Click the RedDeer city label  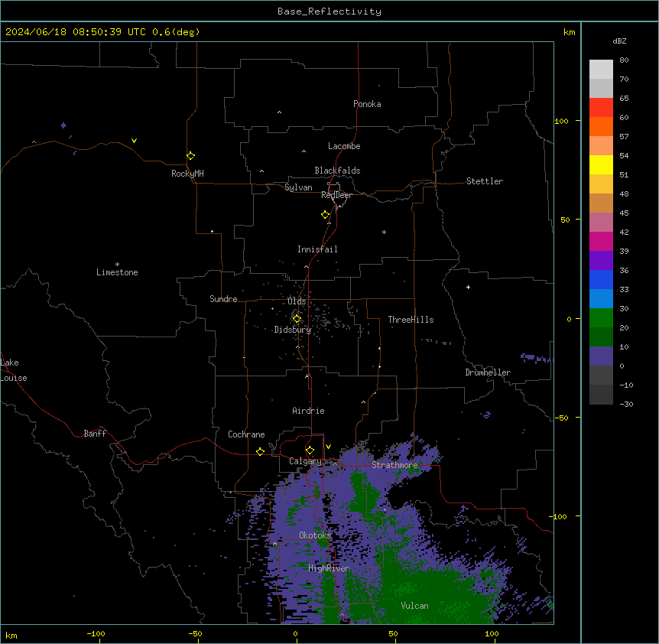pyautogui.click(x=336, y=195)
